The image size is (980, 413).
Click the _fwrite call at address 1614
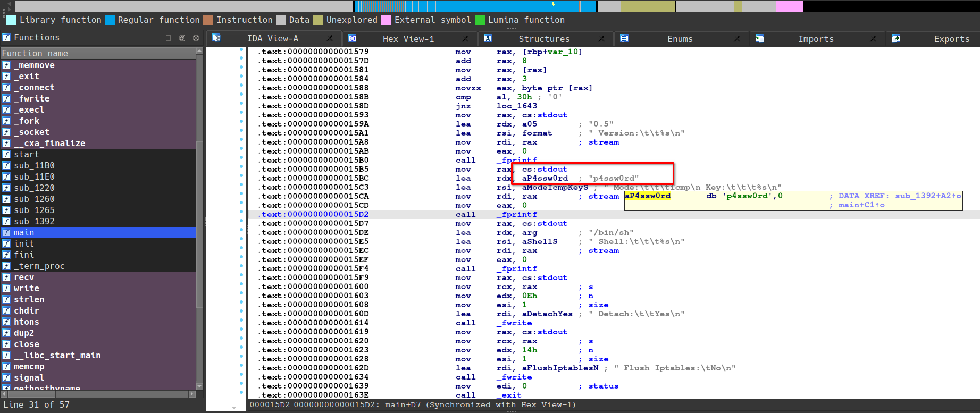coord(514,323)
